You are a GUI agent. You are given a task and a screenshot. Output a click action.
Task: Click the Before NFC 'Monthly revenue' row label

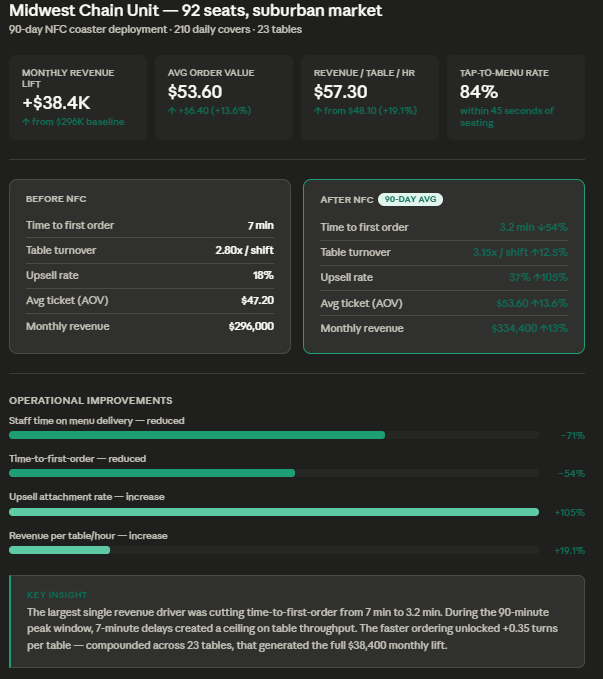[x=68, y=327]
